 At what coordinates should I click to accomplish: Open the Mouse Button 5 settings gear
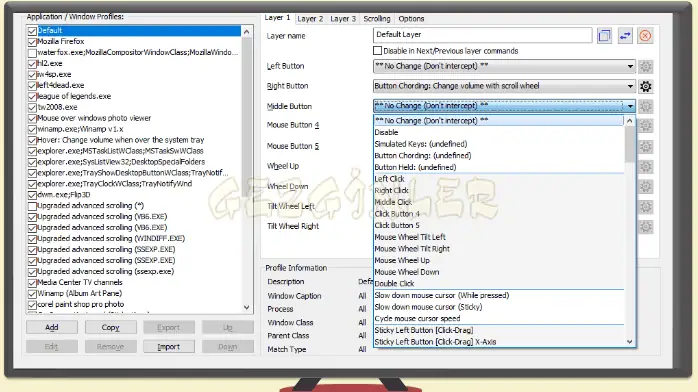pyautogui.click(x=645, y=146)
